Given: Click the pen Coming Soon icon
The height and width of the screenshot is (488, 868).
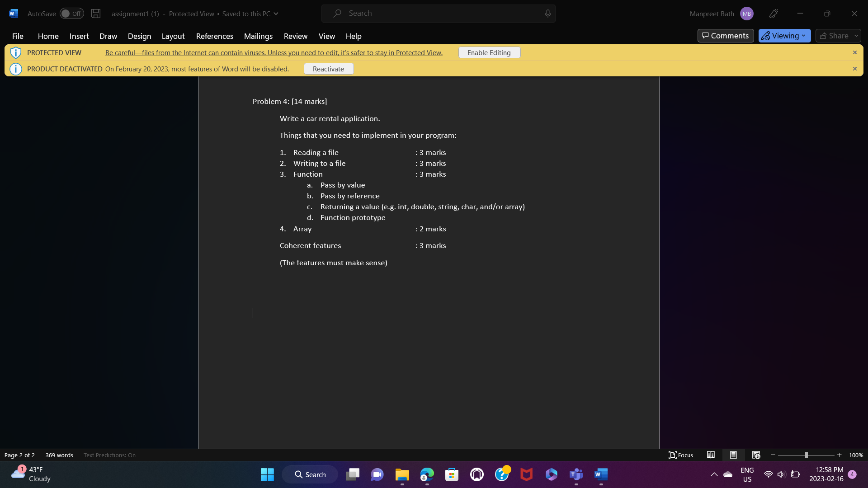Looking at the screenshot, I should point(774,14).
